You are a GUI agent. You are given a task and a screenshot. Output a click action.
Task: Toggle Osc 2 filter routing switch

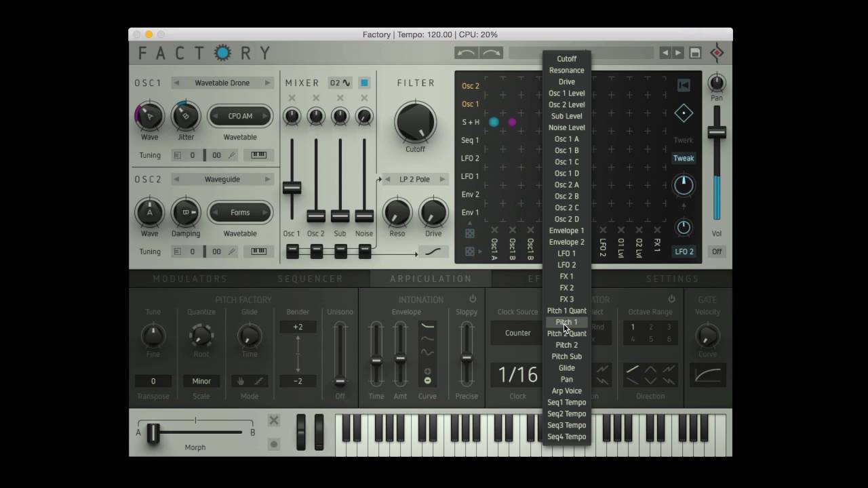point(316,251)
